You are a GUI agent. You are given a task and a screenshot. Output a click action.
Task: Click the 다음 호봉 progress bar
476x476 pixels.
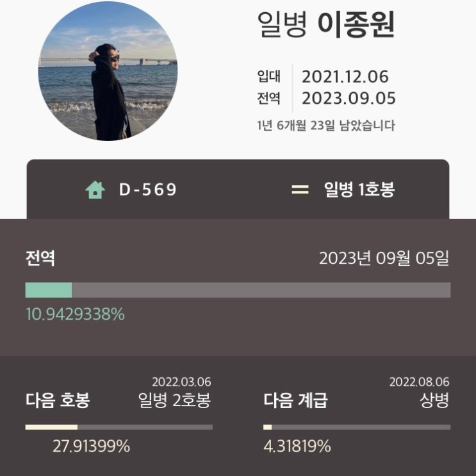(119, 427)
